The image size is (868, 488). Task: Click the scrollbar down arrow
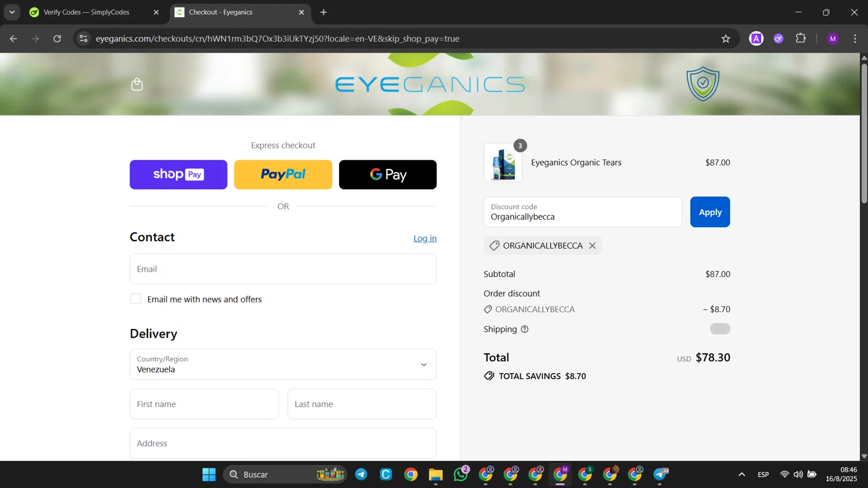tap(864, 456)
